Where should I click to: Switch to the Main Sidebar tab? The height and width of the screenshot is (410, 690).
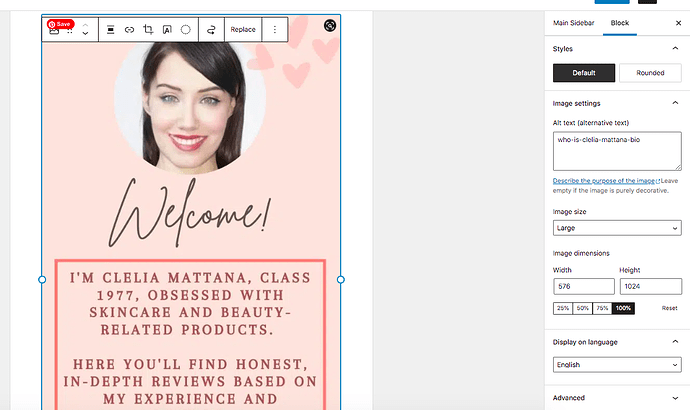574,21
